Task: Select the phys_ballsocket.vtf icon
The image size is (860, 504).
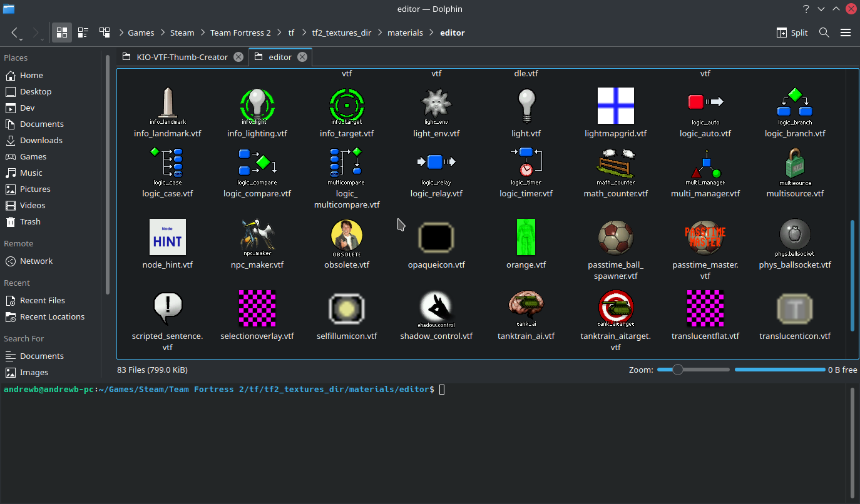Action: tap(795, 237)
